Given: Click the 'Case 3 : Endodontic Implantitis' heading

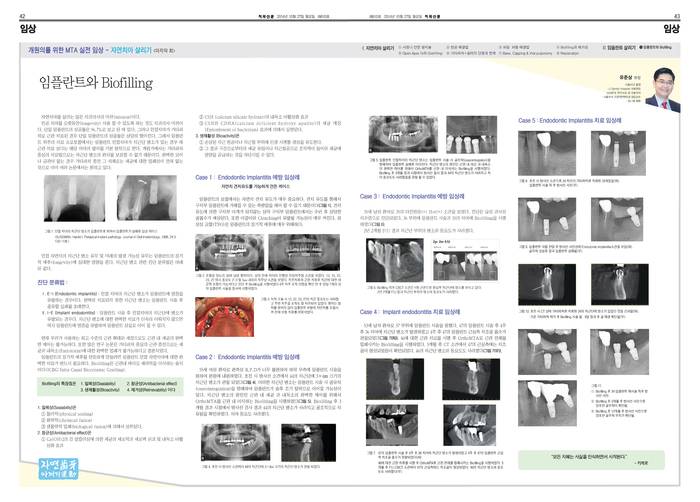Looking at the screenshot, I should [412, 196].
